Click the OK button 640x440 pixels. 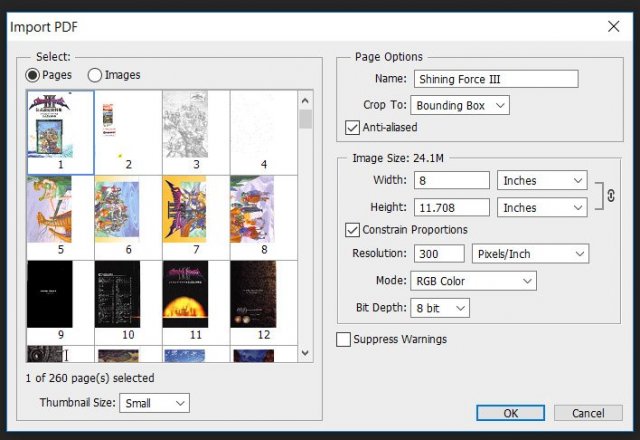click(510, 413)
